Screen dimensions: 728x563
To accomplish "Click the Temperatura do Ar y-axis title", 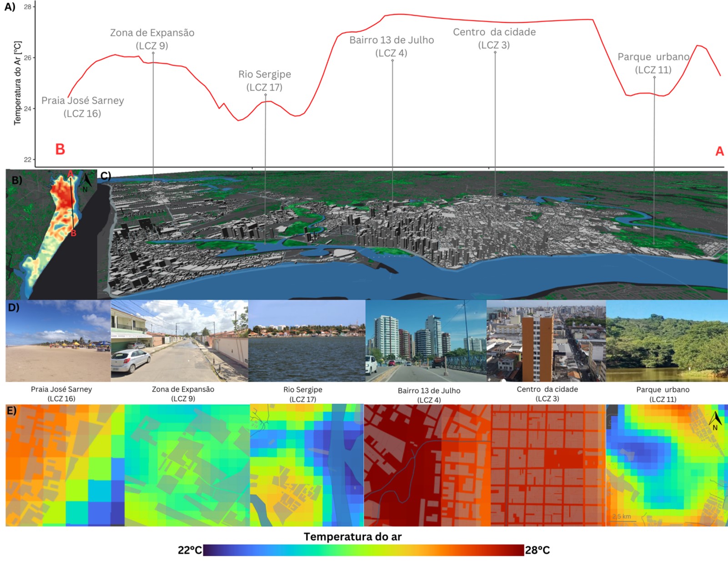I will (x=18, y=83).
